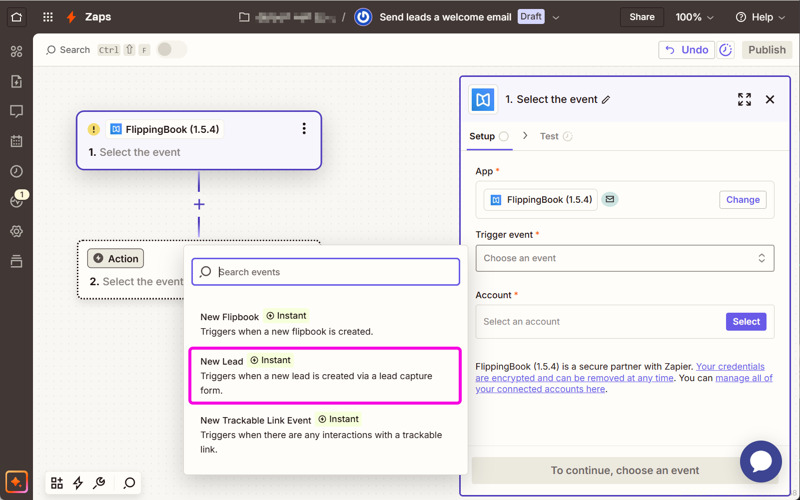Image resolution: width=800 pixels, height=500 pixels.
Task: Click the Zaps lightning bolt logo
Action: coord(71,17)
